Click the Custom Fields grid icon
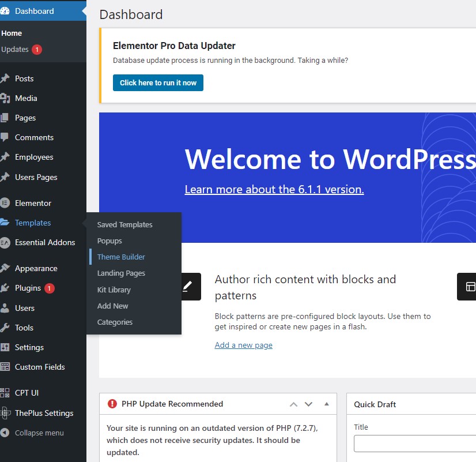The width and height of the screenshot is (476, 462). [5, 367]
